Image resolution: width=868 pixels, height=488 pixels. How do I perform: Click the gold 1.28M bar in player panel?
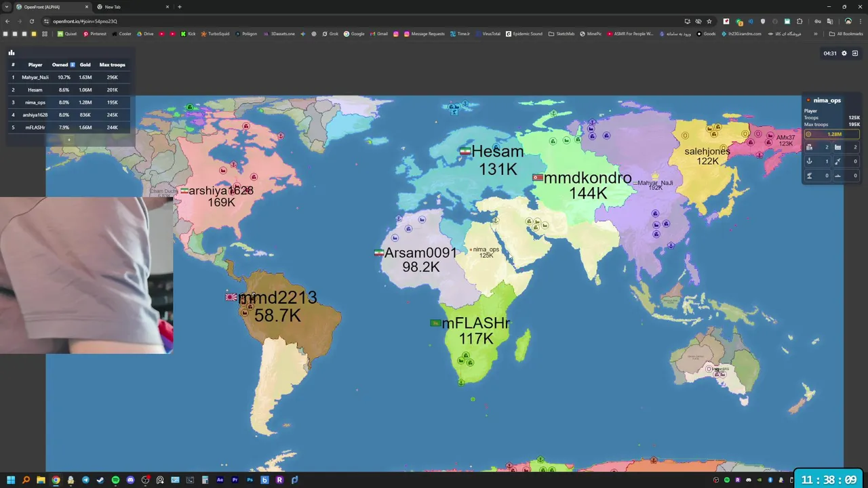click(x=832, y=134)
